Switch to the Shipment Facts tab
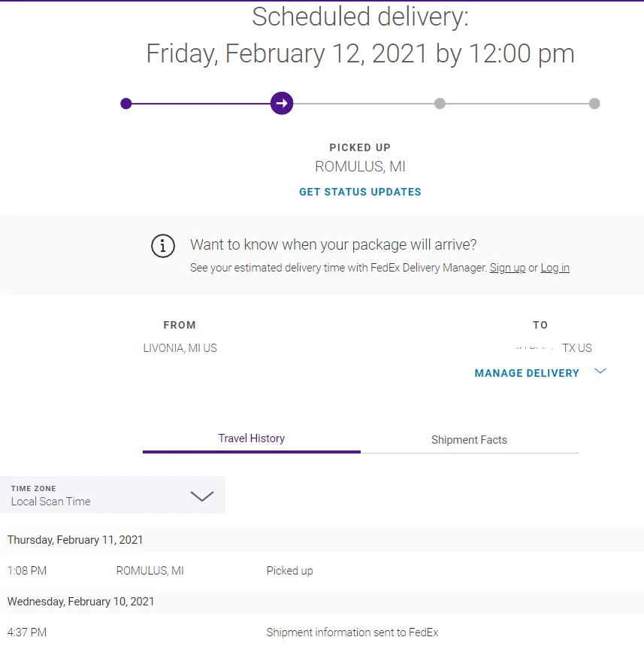 click(470, 440)
